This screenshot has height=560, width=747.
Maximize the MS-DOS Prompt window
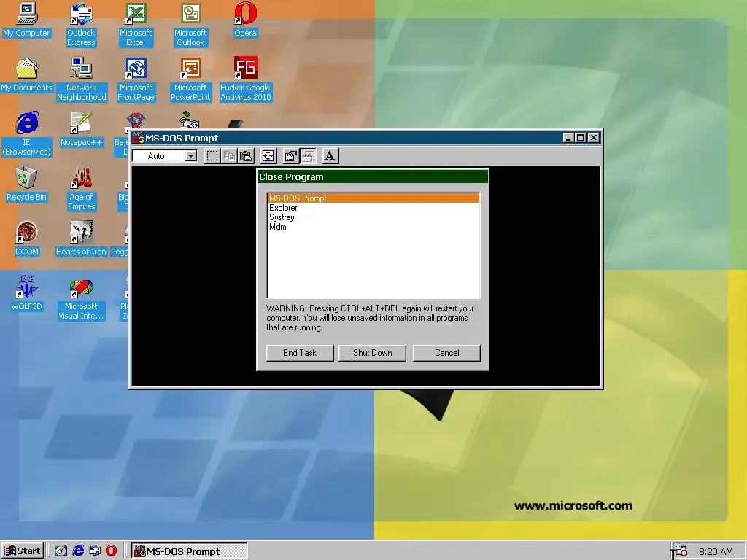point(580,138)
